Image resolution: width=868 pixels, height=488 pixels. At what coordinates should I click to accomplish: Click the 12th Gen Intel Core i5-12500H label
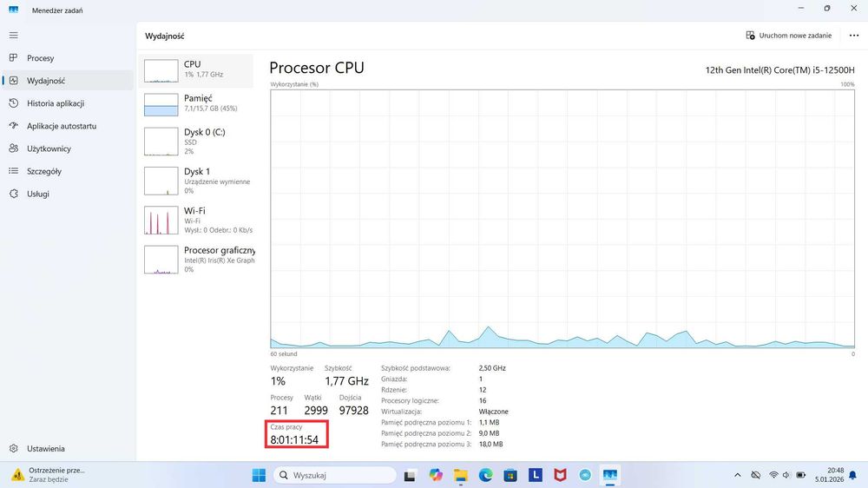click(779, 70)
